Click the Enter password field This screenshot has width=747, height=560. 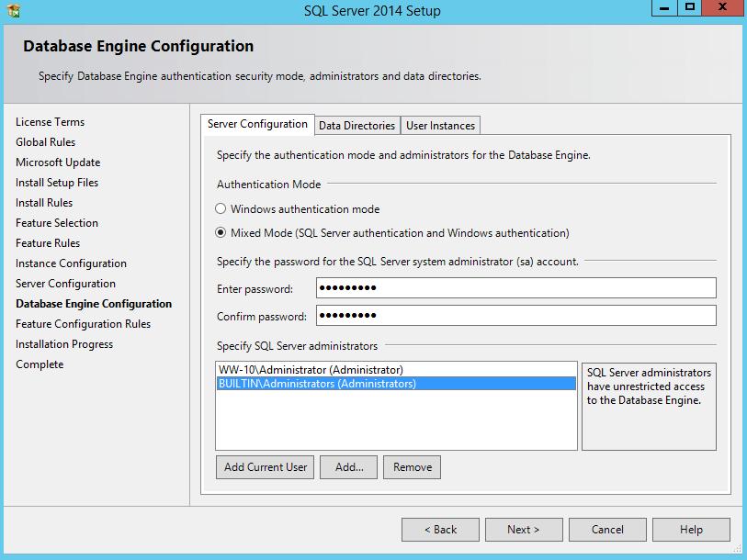click(x=516, y=288)
